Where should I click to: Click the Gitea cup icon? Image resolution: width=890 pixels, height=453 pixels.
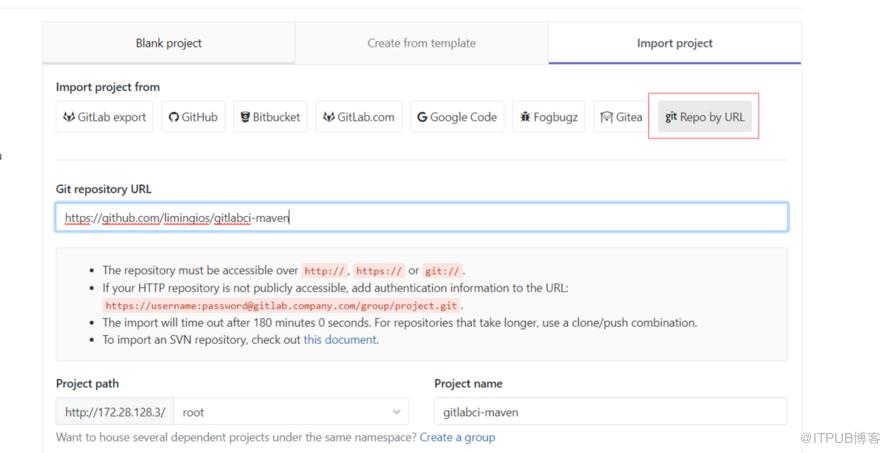point(606,117)
